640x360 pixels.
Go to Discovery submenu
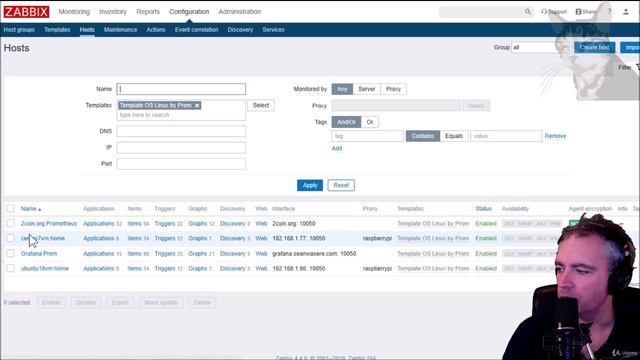click(x=240, y=30)
